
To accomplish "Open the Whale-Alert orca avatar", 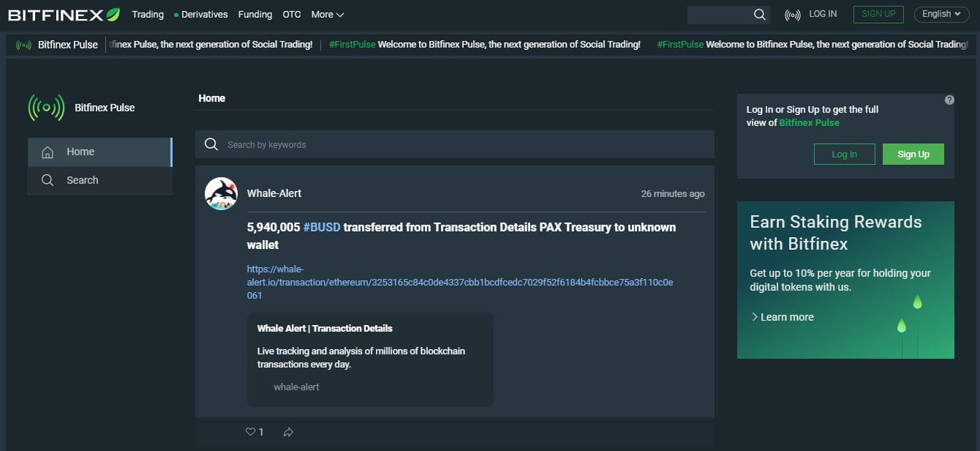I will [221, 193].
